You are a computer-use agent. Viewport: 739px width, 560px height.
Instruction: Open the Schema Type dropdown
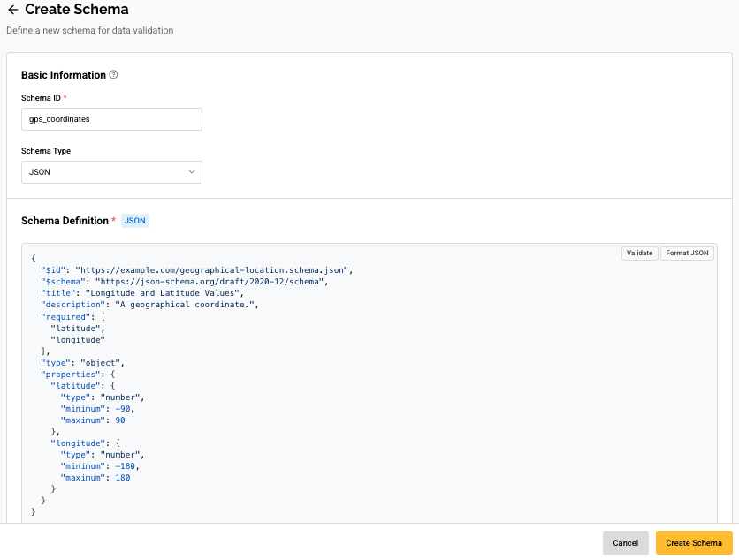tap(111, 172)
